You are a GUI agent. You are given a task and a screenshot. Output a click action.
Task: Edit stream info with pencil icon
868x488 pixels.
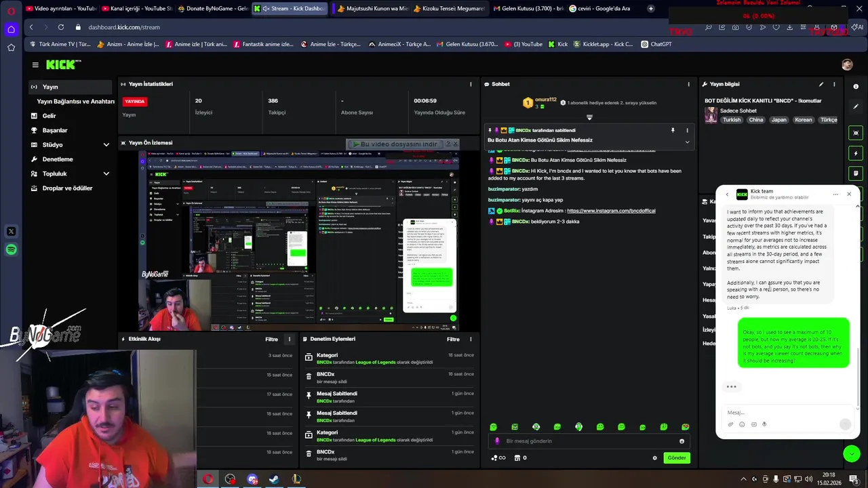pos(821,84)
